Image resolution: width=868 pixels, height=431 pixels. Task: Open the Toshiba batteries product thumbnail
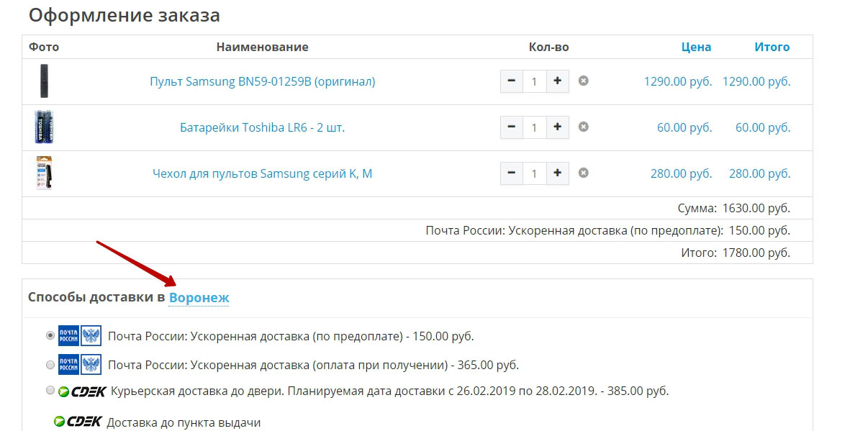44,127
